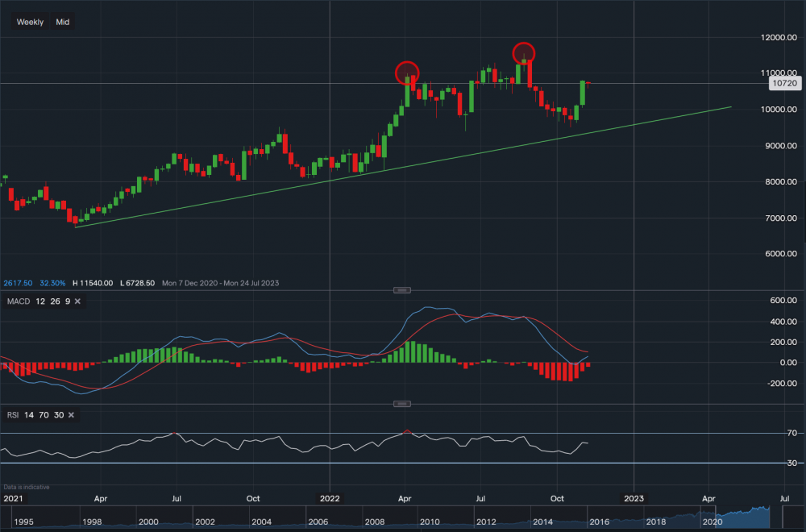Select the first red circle annotation on chart
This screenshot has width=806, height=532.
pyautogui.click(x=409, y=72)
